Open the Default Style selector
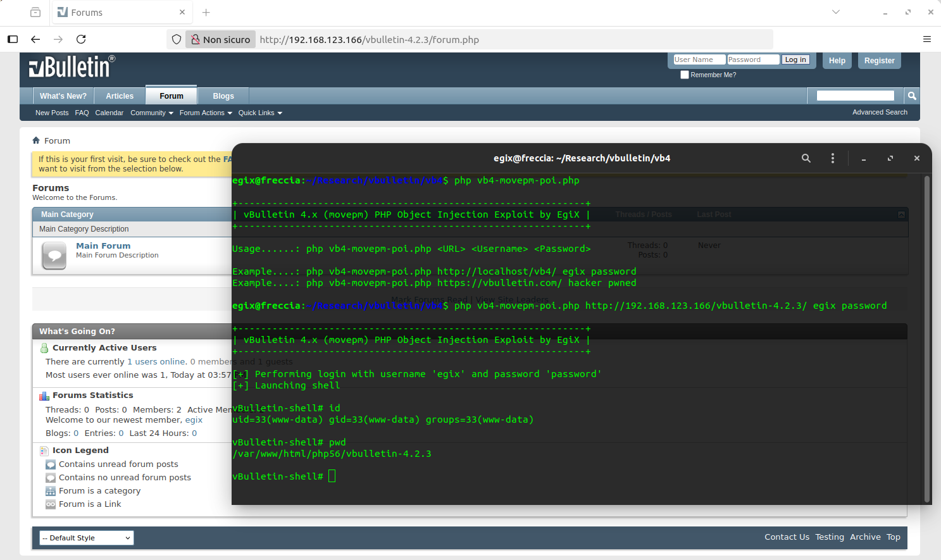941x560 pixels. click(87, 538)
